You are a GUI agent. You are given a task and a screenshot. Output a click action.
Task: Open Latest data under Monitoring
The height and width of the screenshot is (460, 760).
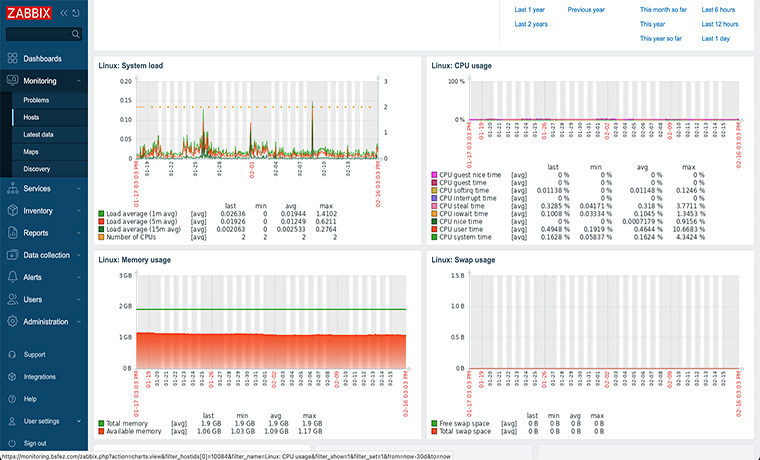(39, 134)
